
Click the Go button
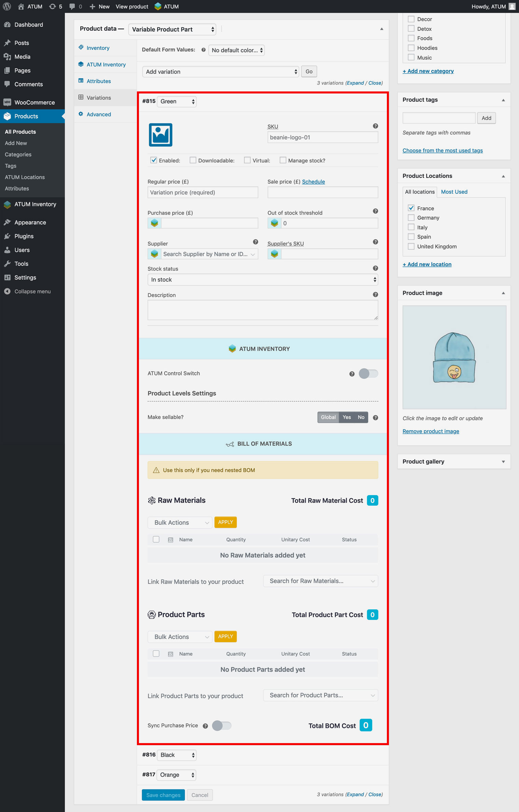pos(309,71)
